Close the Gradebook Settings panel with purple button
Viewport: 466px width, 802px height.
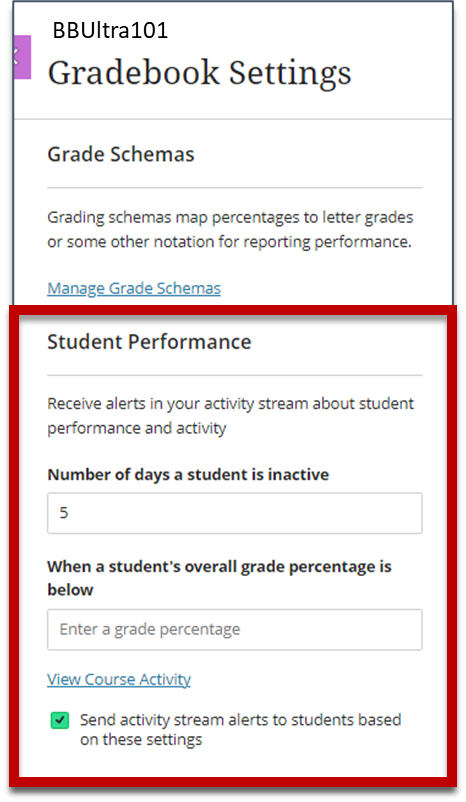click(23, 57)
